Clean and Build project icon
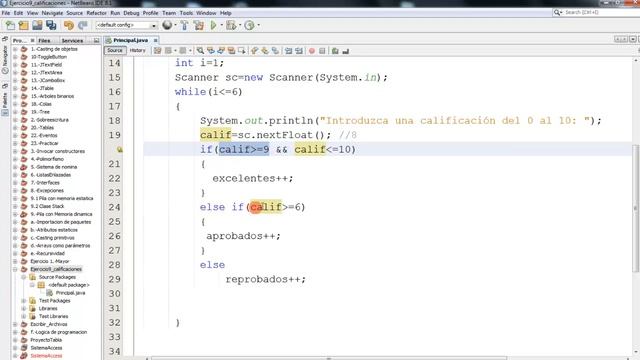Image resolution: width=640 pixels, height=360 pixels. pos(199,25)
